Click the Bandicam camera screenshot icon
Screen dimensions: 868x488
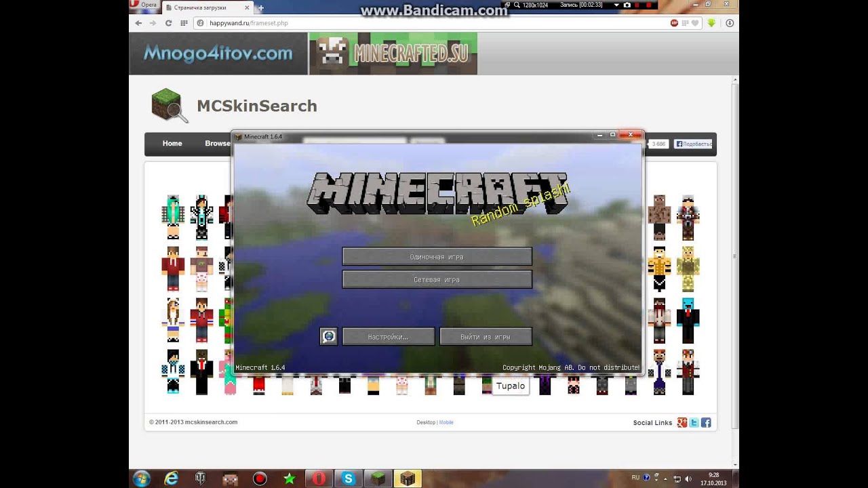point(627,5)
